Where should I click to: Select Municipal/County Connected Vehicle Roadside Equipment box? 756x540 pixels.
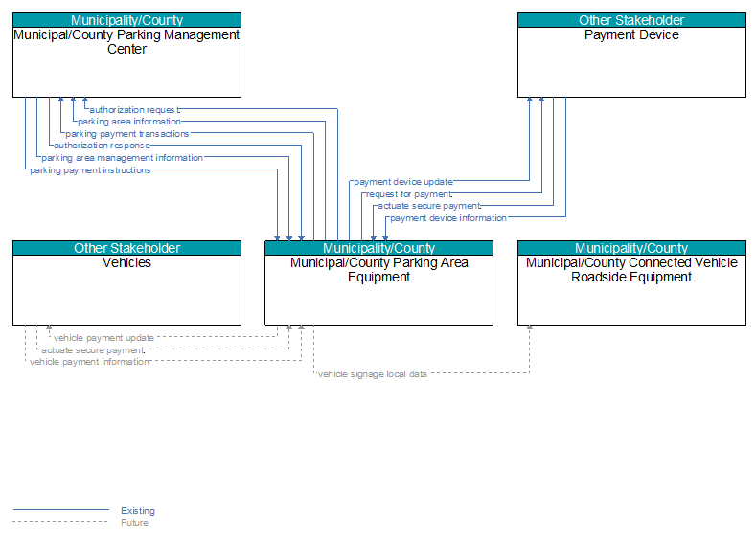[x=631, y=282]
